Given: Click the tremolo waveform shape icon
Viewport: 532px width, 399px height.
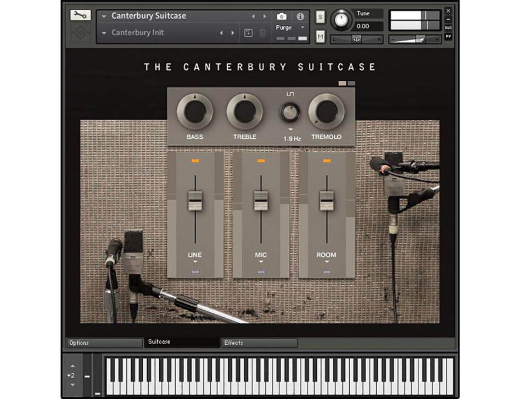Looking at the screenshot, I should point(290,94).
